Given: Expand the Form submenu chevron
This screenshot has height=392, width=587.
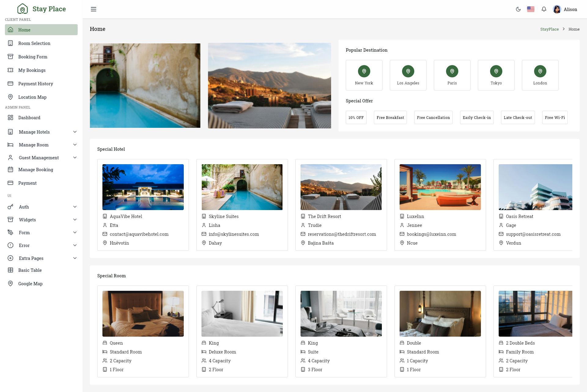Looking at the screenshot, I should coord(75,232).
